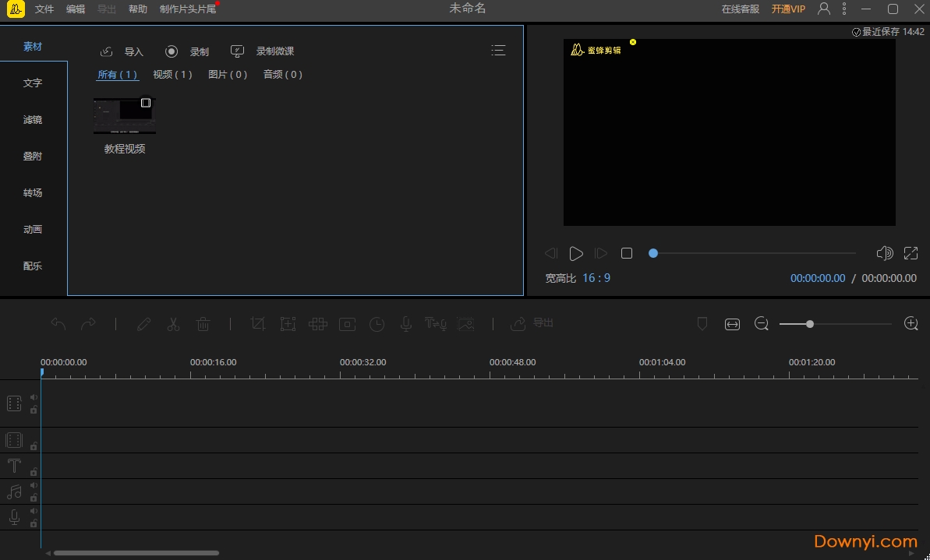
Task: Lock the text track
Action: click(34, 471)
